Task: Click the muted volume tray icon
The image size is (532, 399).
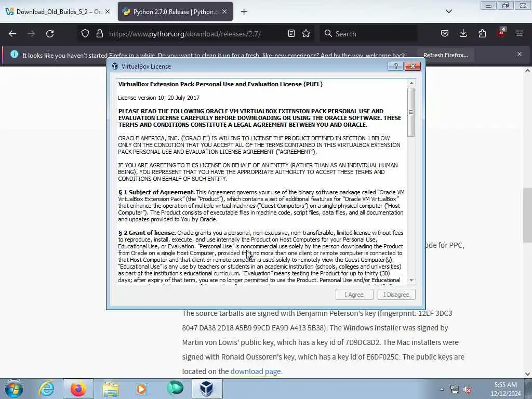Action: pos(468,390)
